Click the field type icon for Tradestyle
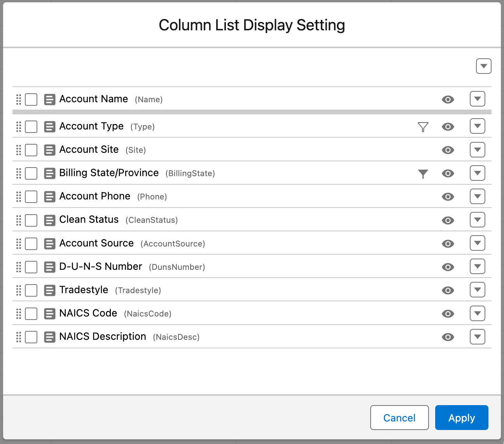The image size is (504, 444). (x=49, y=290)
